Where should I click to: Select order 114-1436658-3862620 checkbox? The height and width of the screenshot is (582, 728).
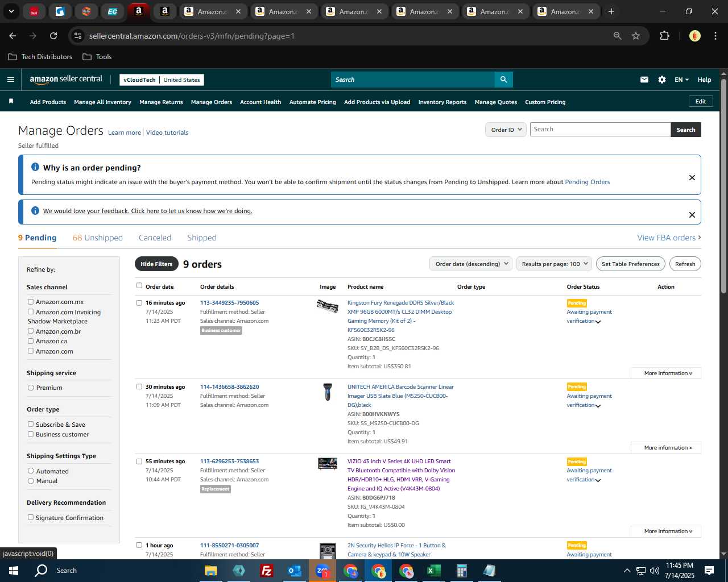point(139,387)
